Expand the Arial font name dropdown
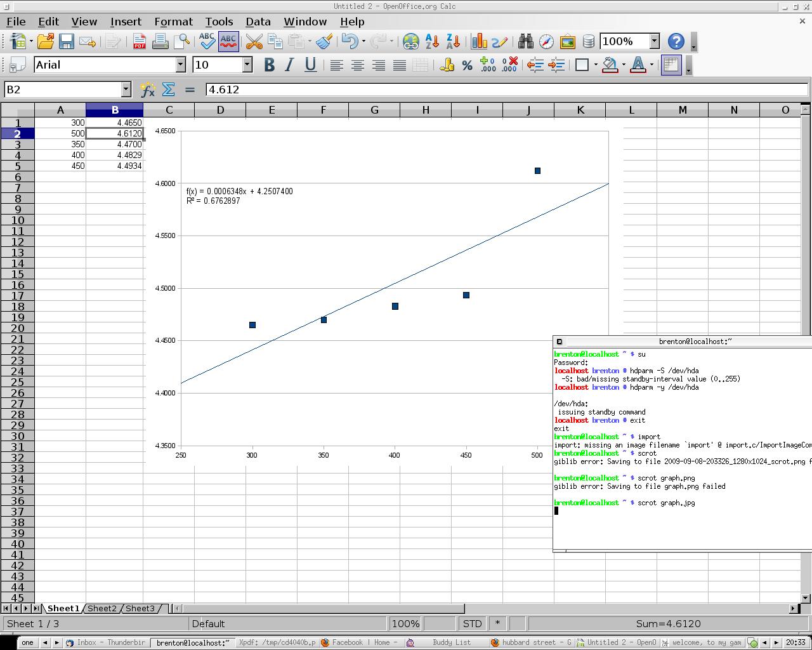Image resolution: width=812 pixels, height=650 pixels. [x=180, y=65]
